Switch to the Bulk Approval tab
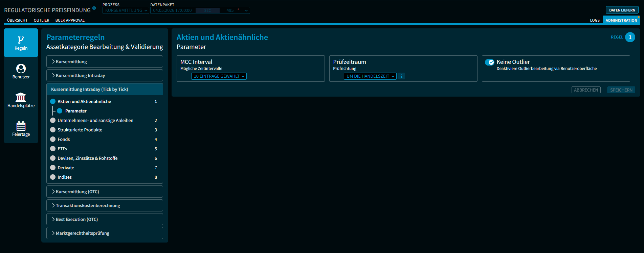 point(70,20)
